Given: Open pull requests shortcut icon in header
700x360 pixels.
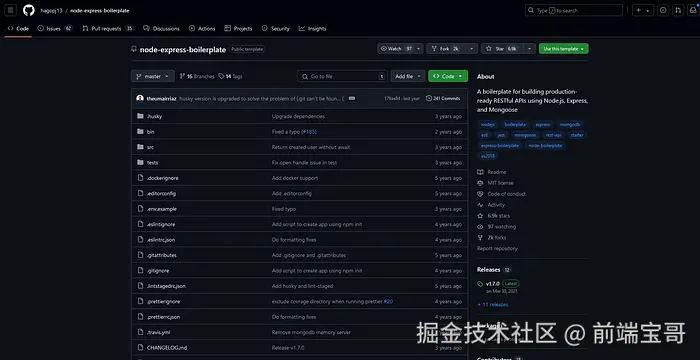Looking at the screenshot, I should coord(678,10).
